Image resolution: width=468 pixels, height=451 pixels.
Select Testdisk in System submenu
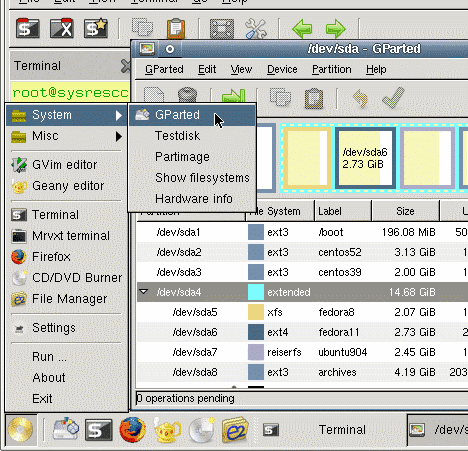click(192, 136)
